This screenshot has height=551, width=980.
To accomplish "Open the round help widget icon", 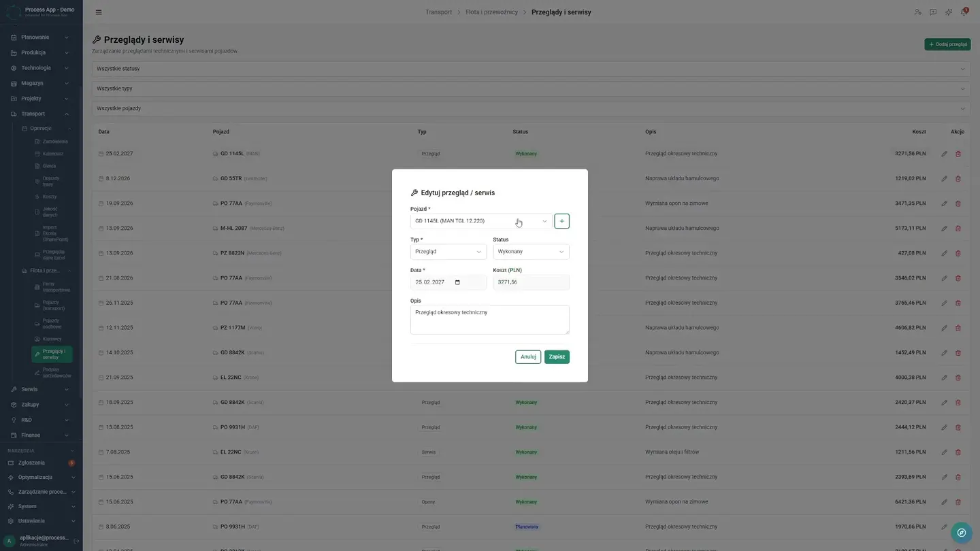I will tap(961, 533).
